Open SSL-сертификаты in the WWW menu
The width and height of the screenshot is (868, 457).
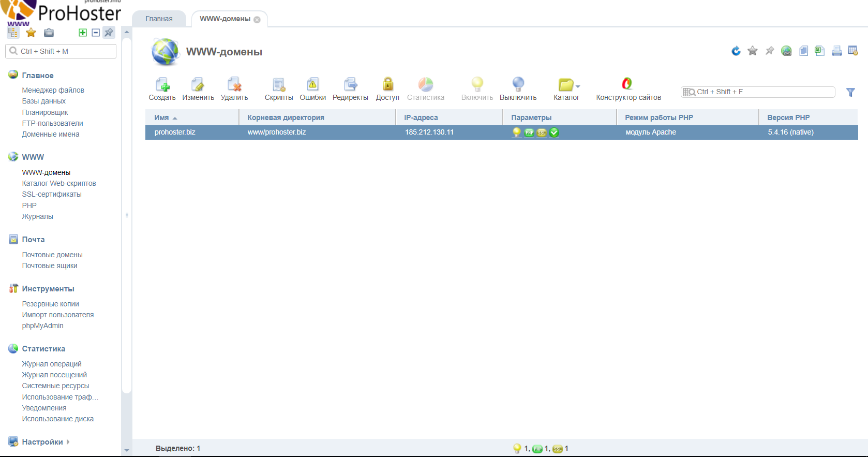coord(52,194)
